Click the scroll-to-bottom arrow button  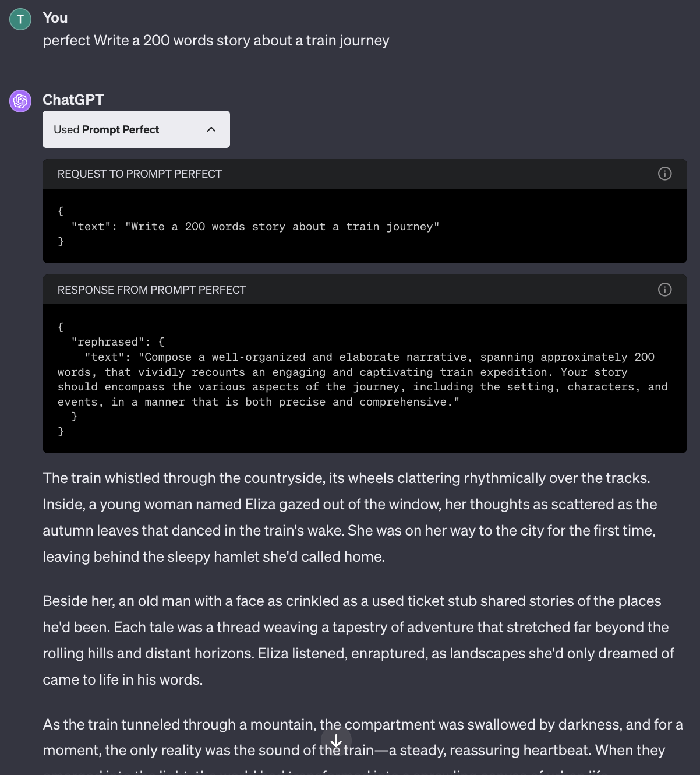tap(336, 741)
